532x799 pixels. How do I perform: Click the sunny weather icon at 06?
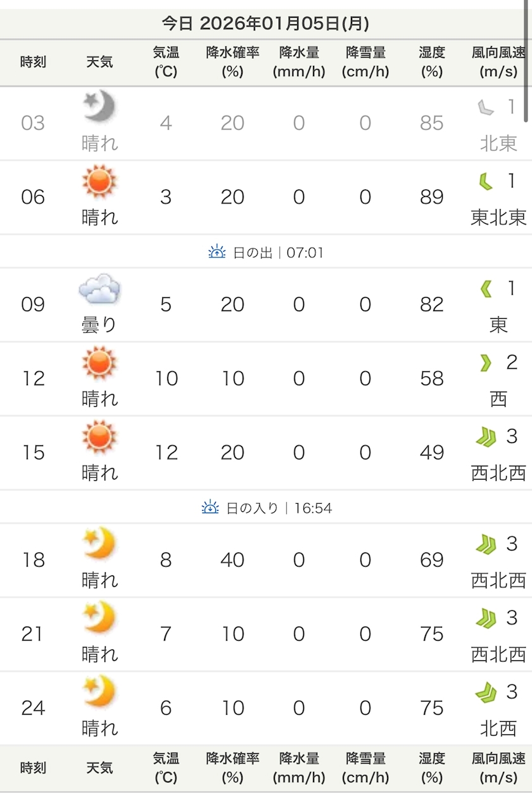click(x=99, y=181)
